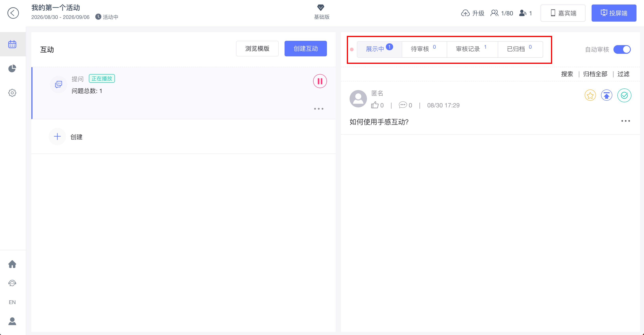Switch to the 审核记录 tab
The width and height of the screenshot is (644, 335).
coord(472,49)
